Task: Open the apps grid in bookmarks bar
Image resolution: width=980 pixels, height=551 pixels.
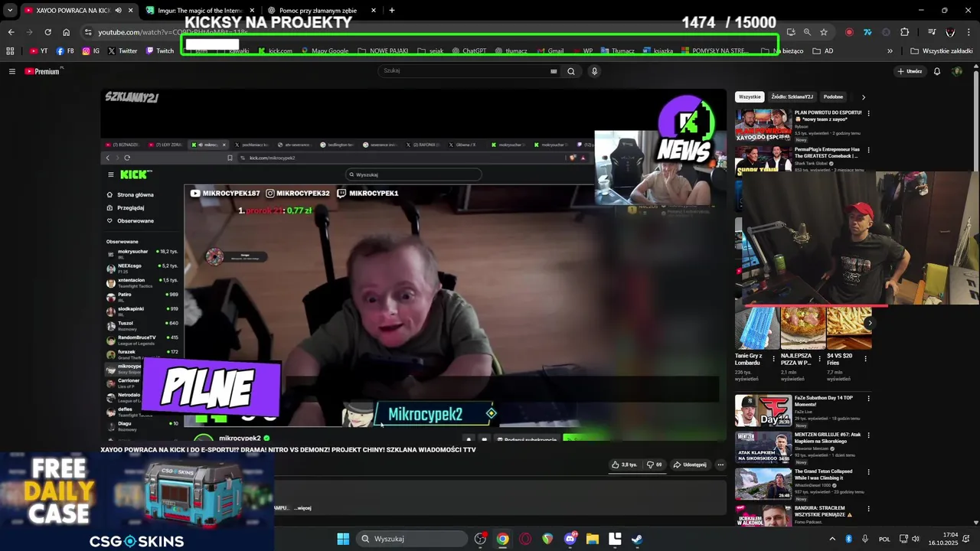Action: (10, 51)
